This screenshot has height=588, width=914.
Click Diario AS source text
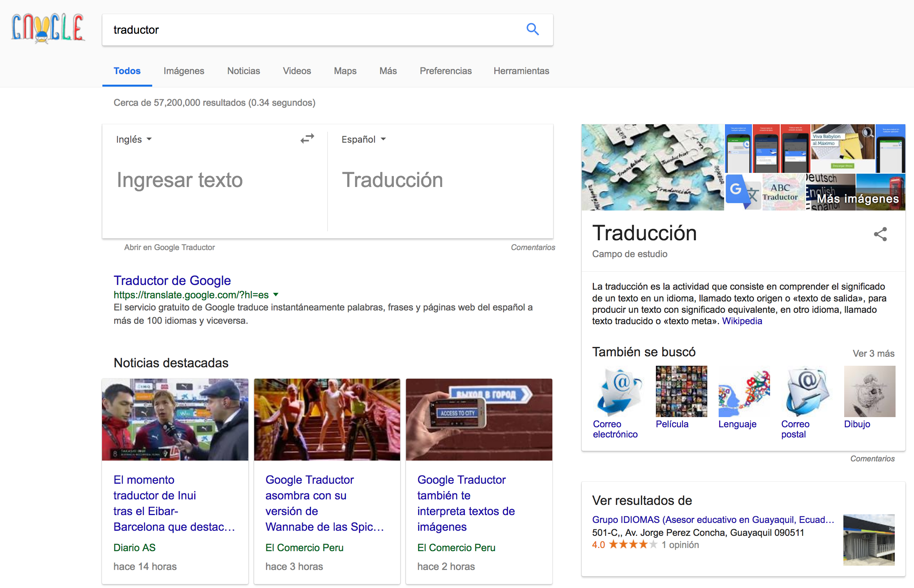point(135,548)
